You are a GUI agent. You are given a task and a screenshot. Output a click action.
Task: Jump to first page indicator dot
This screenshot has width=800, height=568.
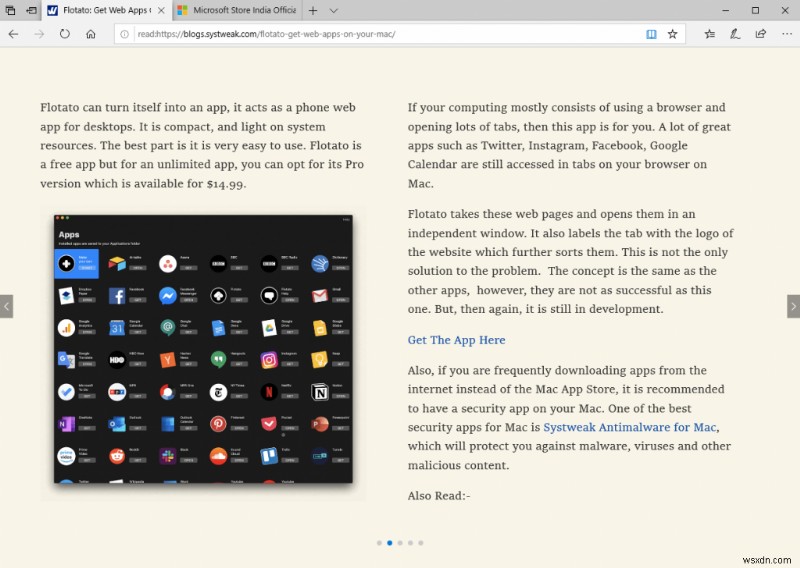[x=379, y=542]
